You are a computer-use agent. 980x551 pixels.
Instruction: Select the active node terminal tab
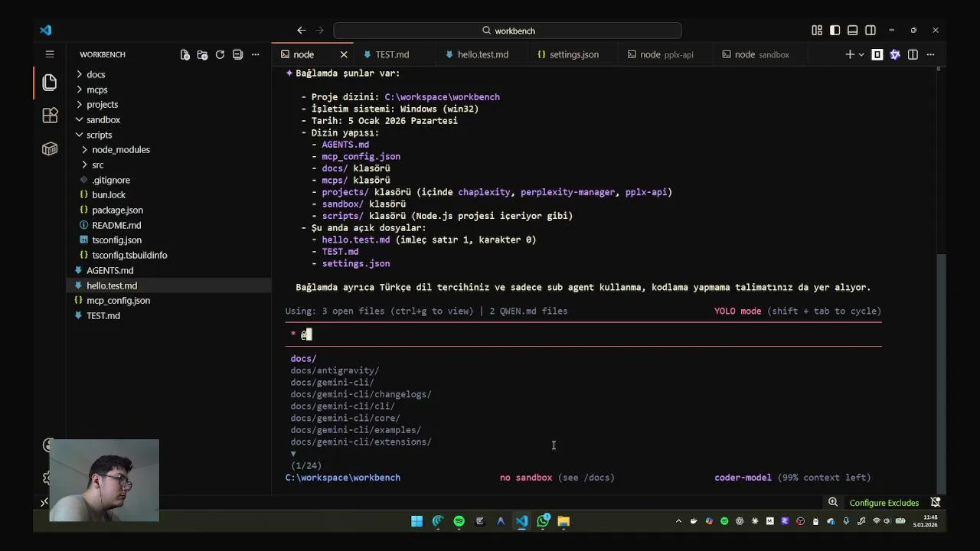304,54
